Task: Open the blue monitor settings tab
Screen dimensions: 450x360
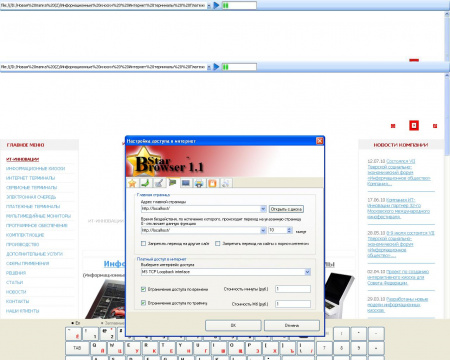Action: pyautogui.click(x=186, y=183)
